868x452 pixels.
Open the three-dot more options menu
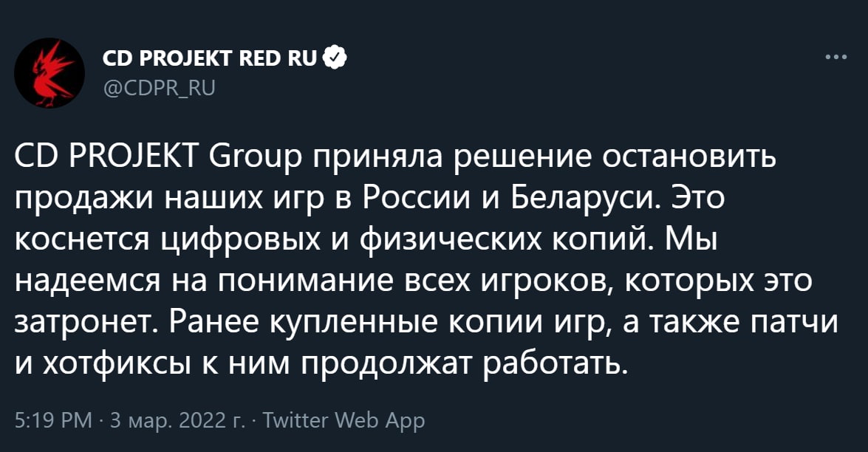(x=836, y=57)
